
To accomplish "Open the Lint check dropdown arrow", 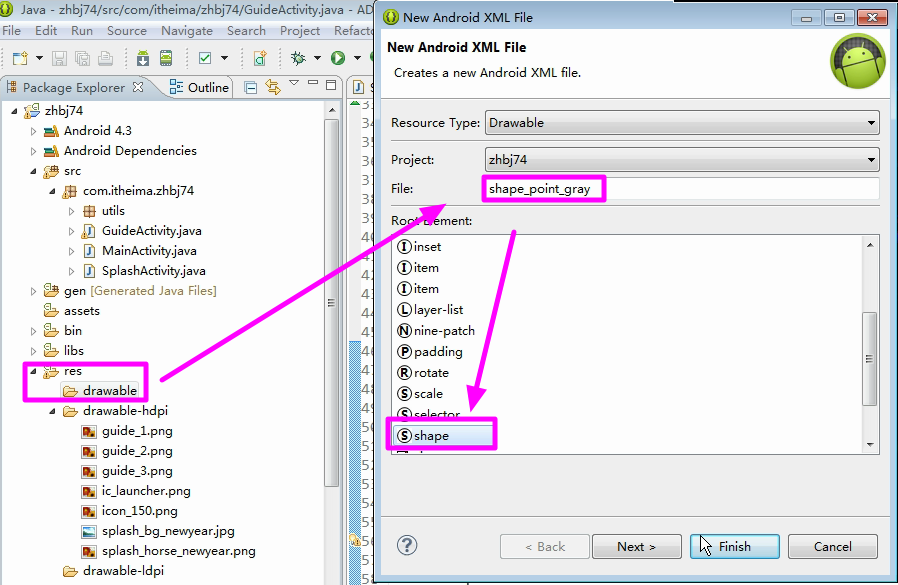I will [x=224, y=58].
